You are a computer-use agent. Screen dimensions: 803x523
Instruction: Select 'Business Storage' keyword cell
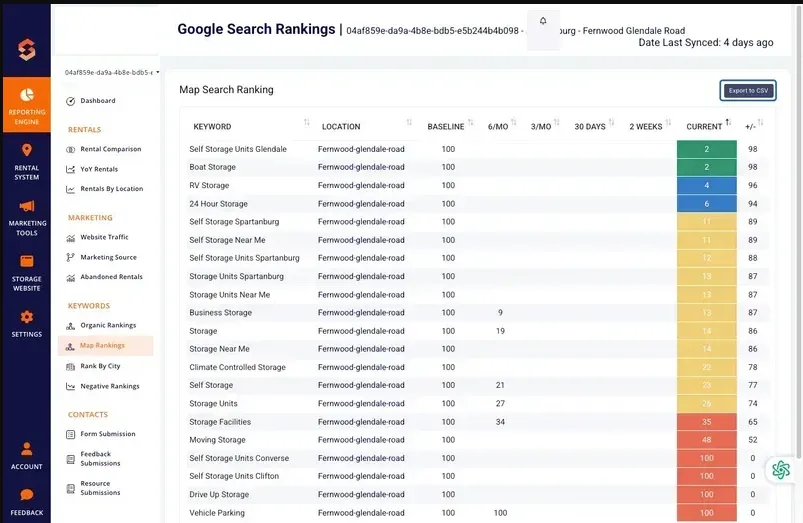[x=220, y=312]
